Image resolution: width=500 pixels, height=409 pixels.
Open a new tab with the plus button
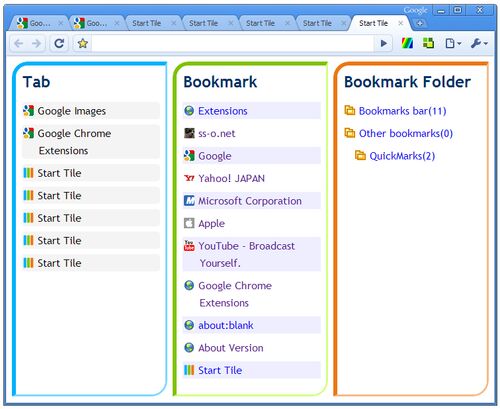(x=420, y=23)
